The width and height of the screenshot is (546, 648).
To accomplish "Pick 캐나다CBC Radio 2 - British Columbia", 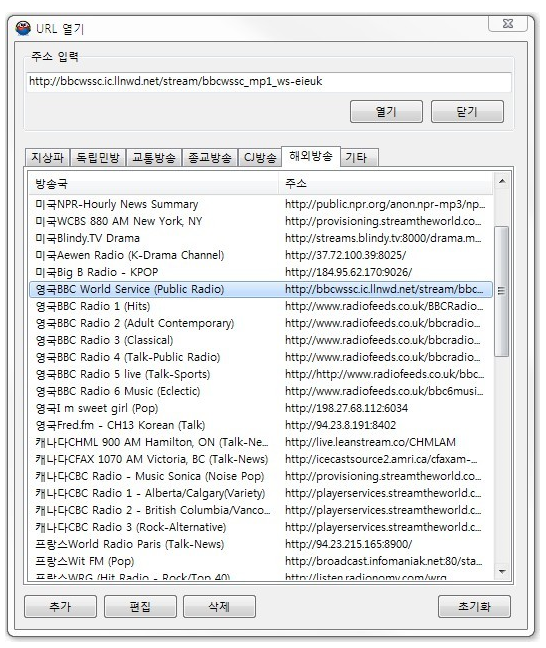I will [x=261, y=510].
